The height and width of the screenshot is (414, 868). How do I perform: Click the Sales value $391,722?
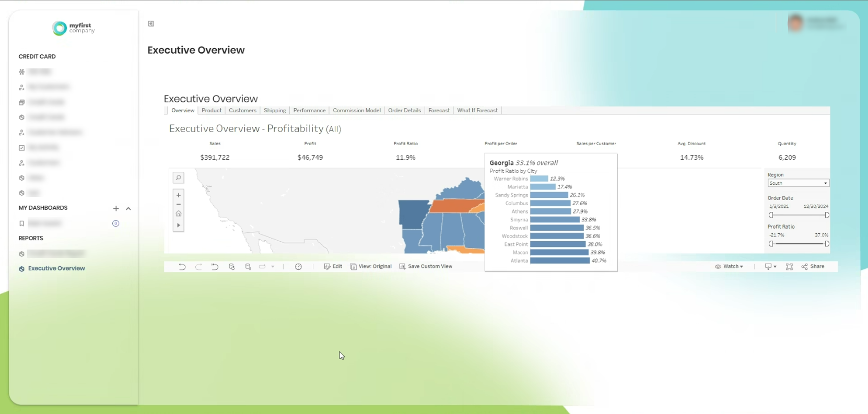pos(215,157)
